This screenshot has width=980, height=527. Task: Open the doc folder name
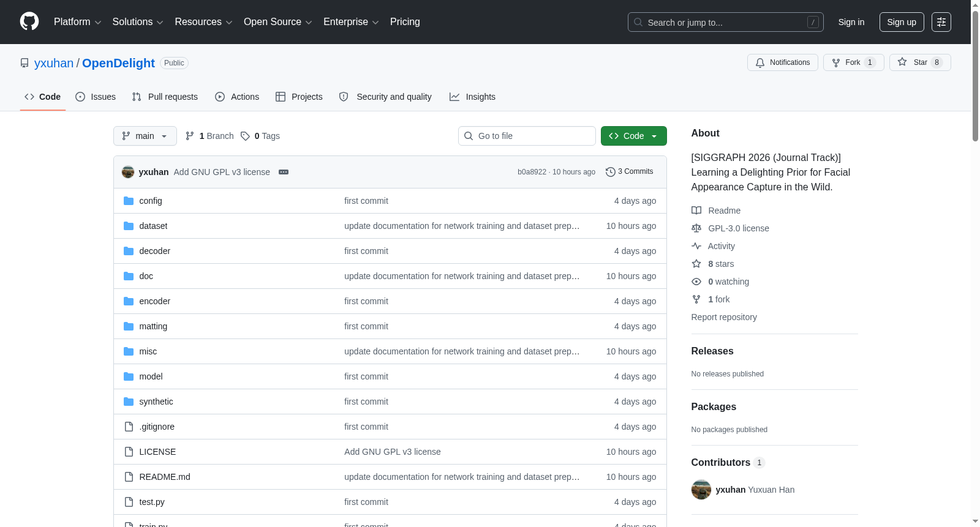(146, 276)
